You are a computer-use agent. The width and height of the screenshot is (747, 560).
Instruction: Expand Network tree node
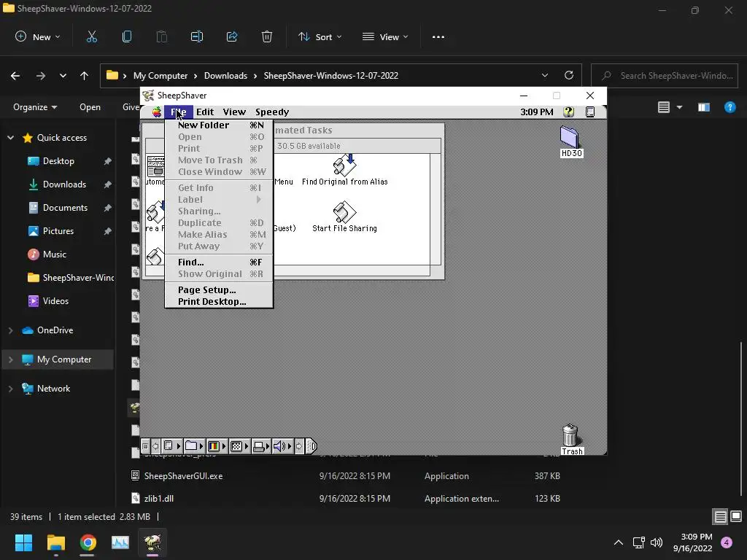click(10, 389)
